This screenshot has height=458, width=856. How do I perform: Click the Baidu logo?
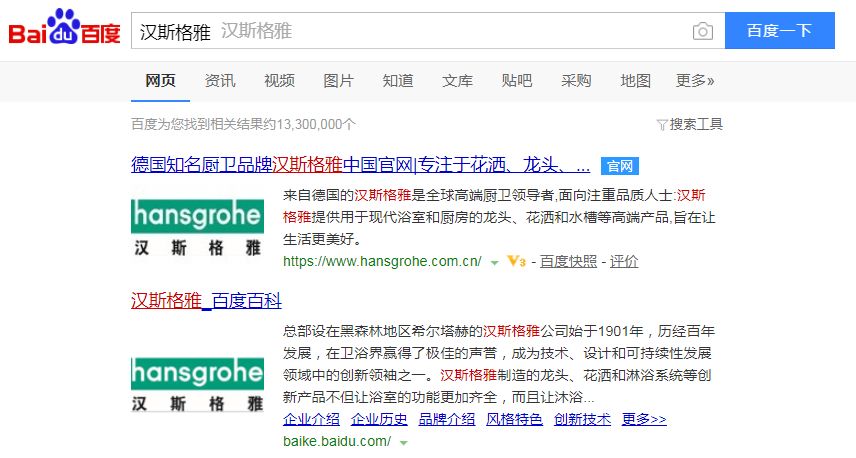click(x=65, y=30)
